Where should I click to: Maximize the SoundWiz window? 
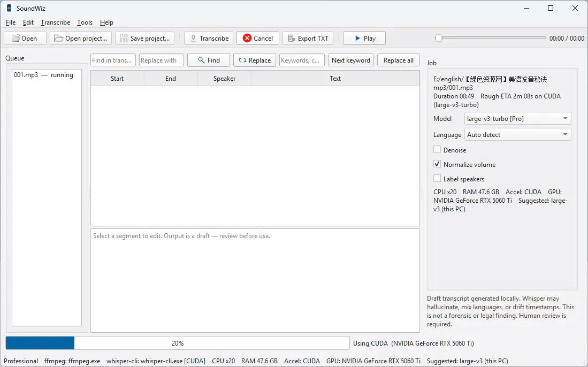551,8
